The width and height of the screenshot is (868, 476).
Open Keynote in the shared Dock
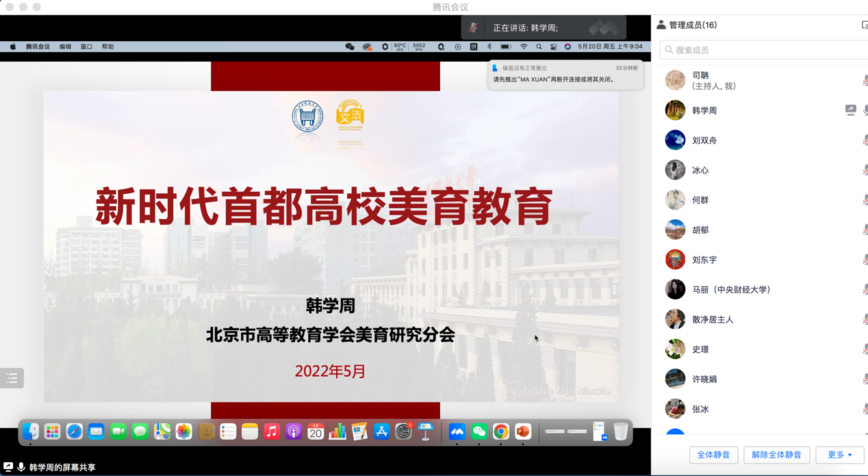(425, 431)
